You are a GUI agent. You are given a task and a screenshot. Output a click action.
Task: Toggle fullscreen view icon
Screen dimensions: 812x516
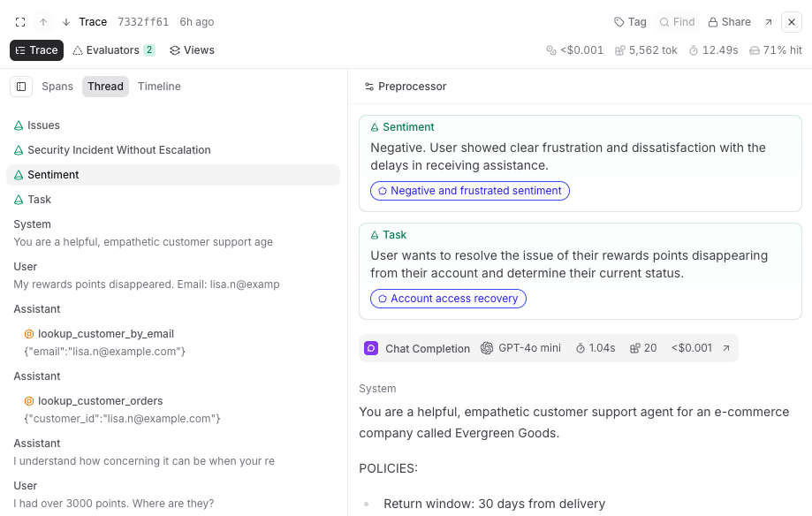click(x=20, y=22)
